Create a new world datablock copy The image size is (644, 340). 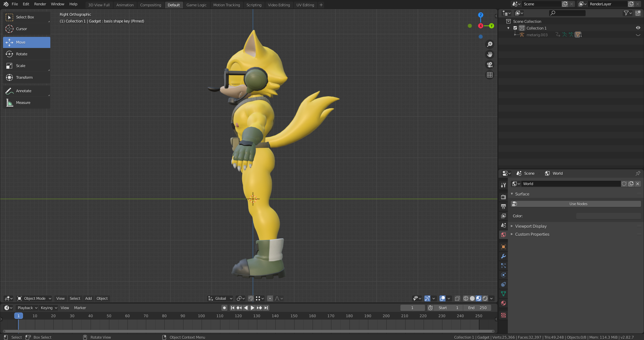pyautogui.click(x=631, y=184)
